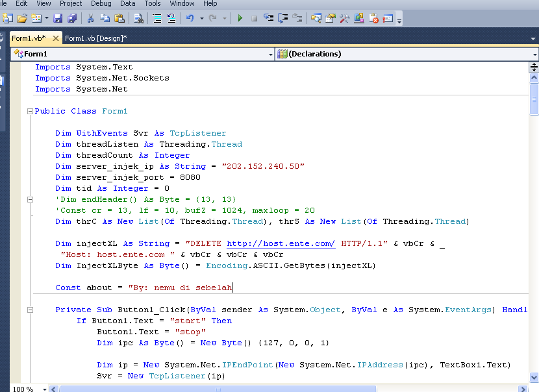Open the toolbar options overflow arrow
The image size is (539, 392).
coord(399,20)
